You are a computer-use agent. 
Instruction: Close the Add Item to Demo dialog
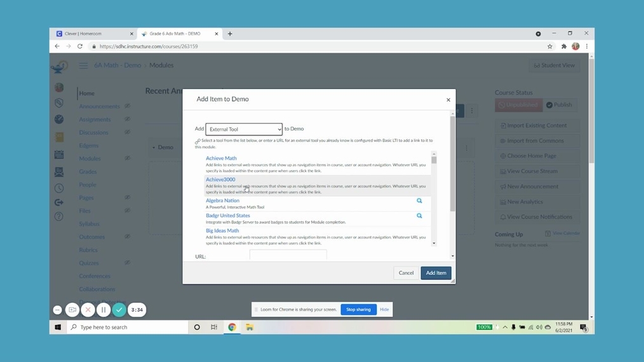(x=448, y=100)
